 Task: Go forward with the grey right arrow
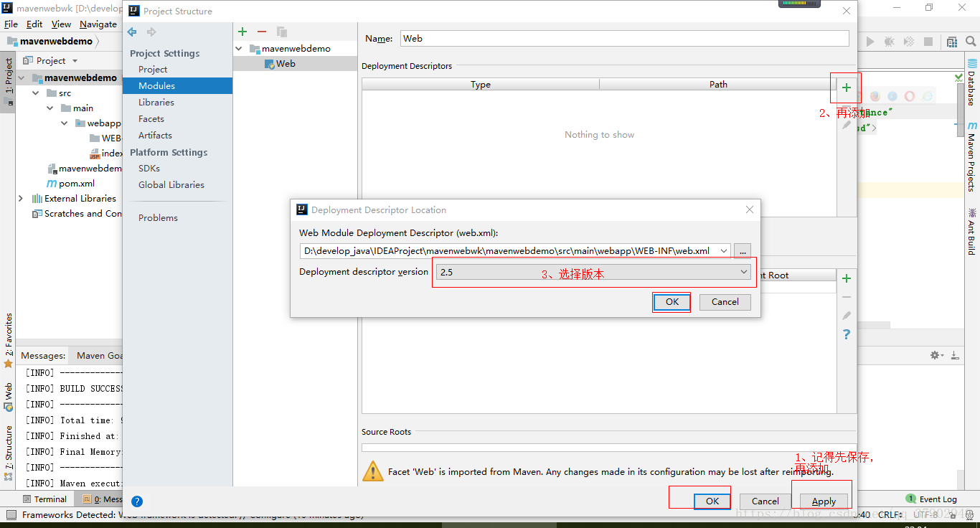click(151, 32)
